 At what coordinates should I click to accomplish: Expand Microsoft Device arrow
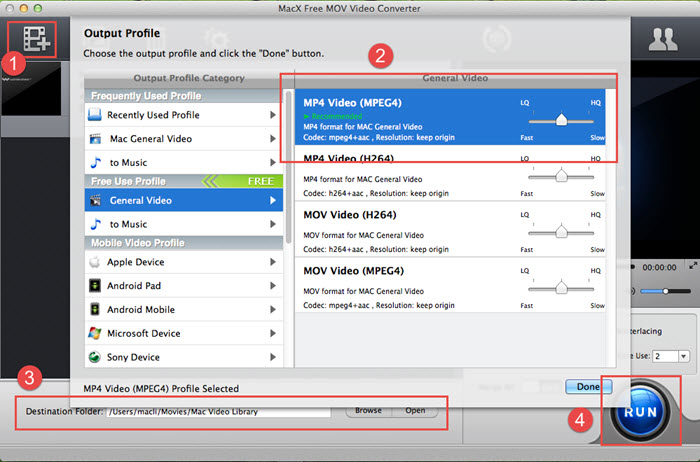[272, 333]
